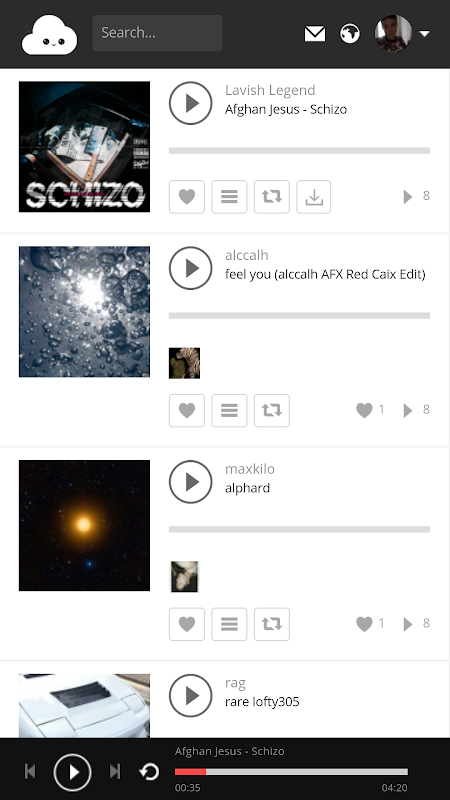Download the Afghan Jesus - Schizo track
This screenshot has height=800, width=450.
314,196
